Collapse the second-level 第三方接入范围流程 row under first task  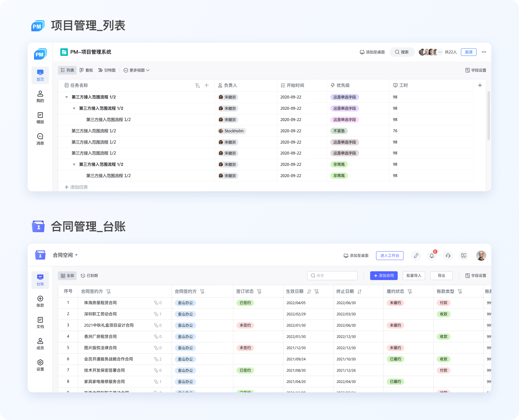(x=74, y=108)
